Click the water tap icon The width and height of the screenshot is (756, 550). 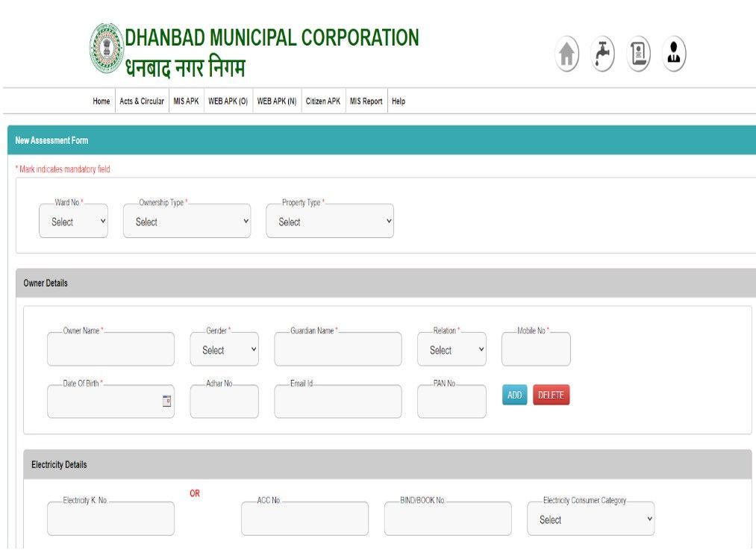[x=602, y=53]
